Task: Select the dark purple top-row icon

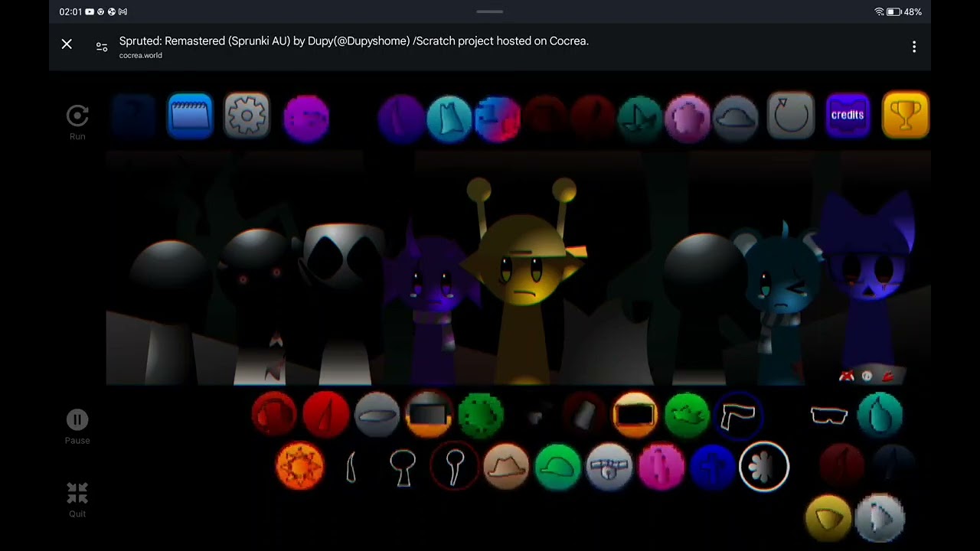Action: [x=401, y=119]
